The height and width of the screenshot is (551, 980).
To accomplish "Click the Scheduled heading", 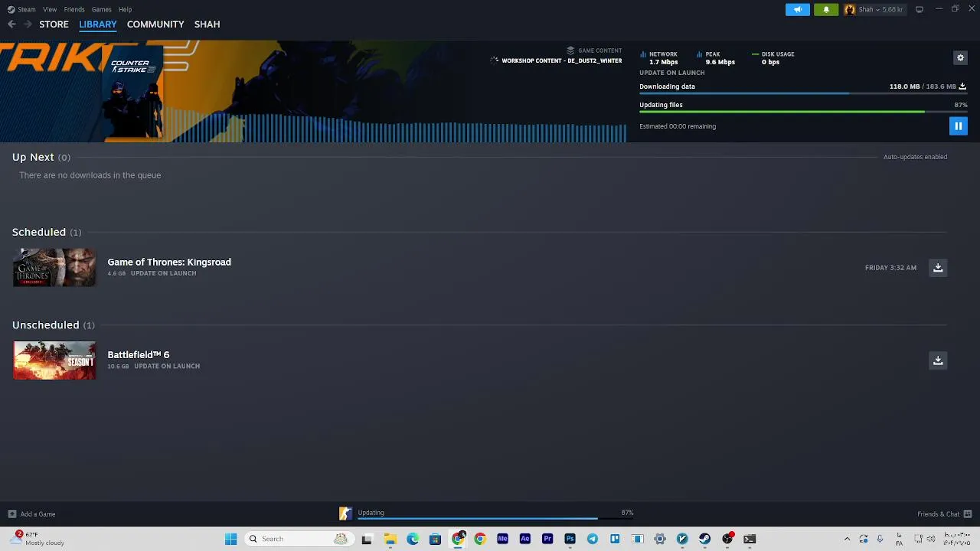I will 39,232.
